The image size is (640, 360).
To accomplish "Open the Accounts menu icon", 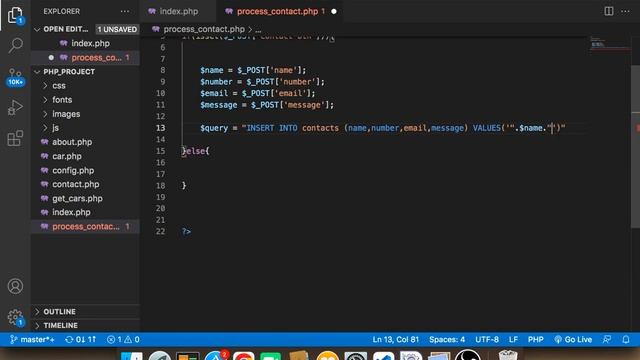I will tap(15, 286).
